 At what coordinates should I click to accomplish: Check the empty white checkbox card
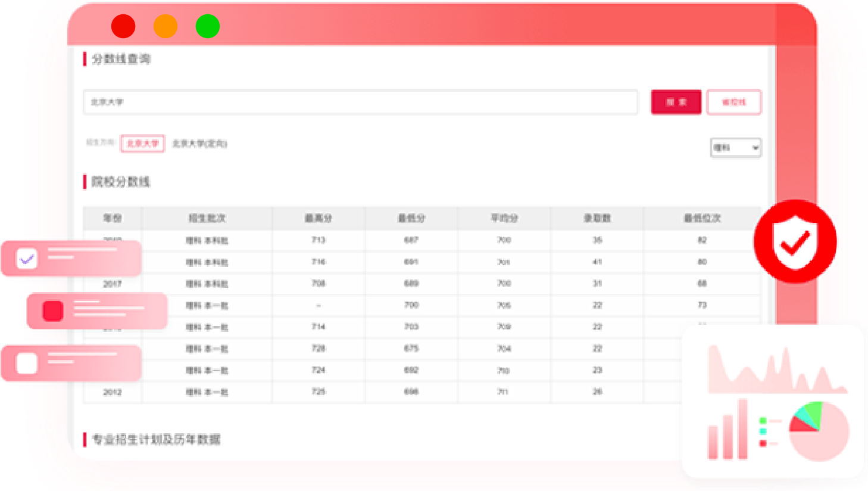27,363
